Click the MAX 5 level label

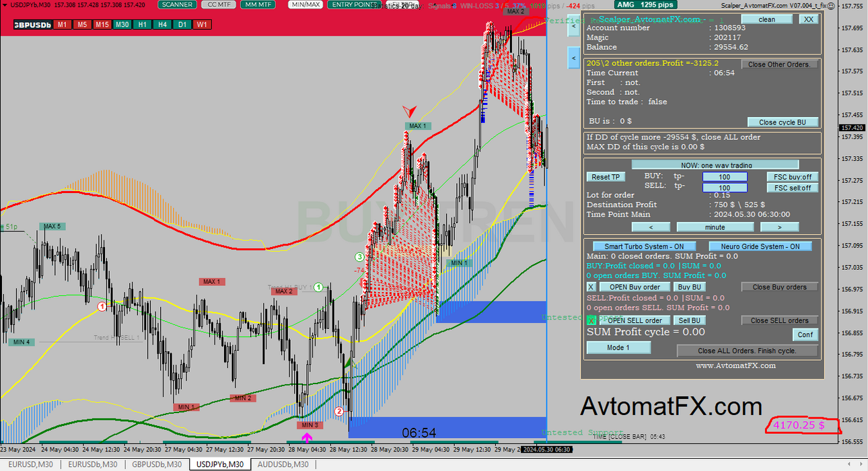point(52,227)
